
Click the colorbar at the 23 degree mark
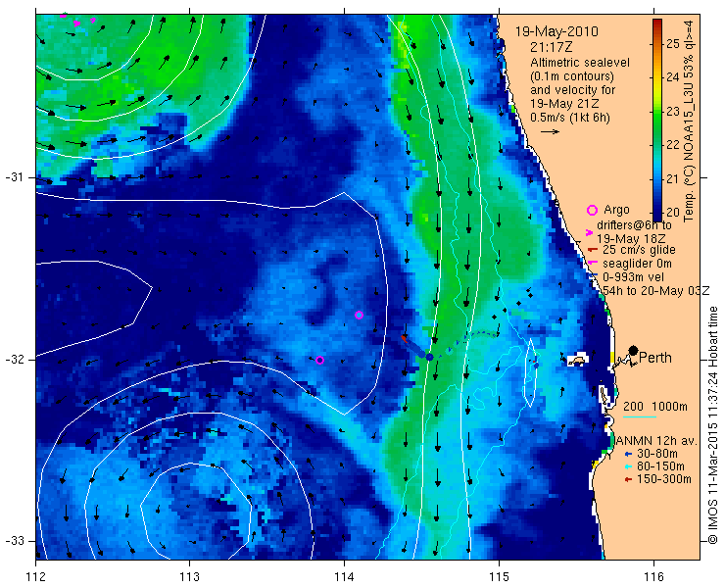(x=657, y=112)
